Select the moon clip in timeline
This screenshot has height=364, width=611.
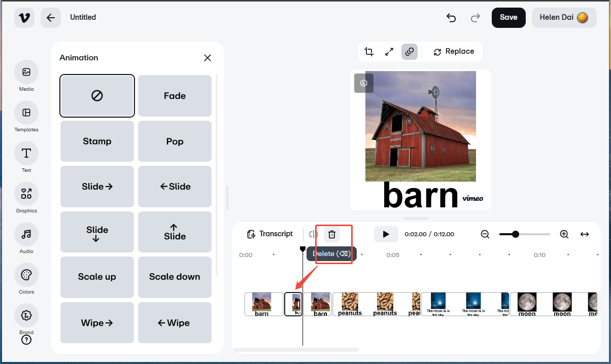(x=554, y=304)
